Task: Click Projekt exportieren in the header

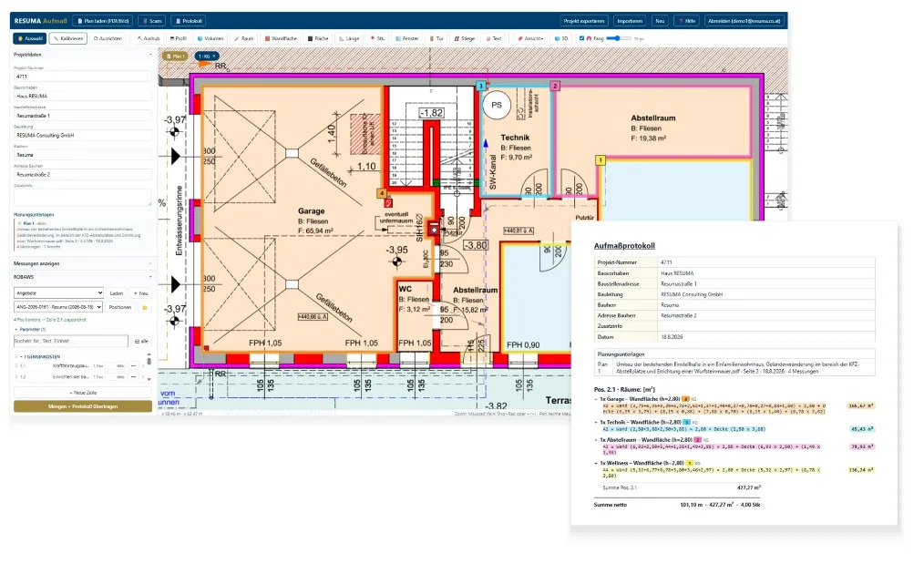Action: [583, 21]
